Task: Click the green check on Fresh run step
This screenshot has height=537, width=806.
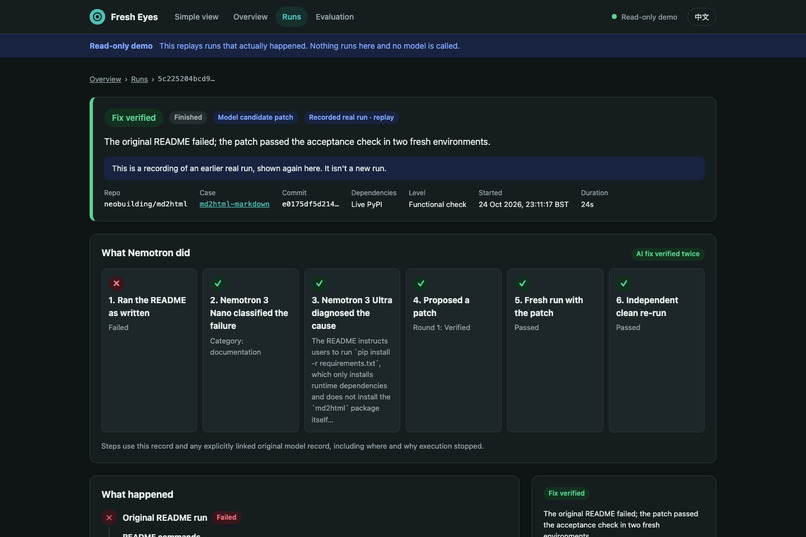Action: click(x=522, y=283)
